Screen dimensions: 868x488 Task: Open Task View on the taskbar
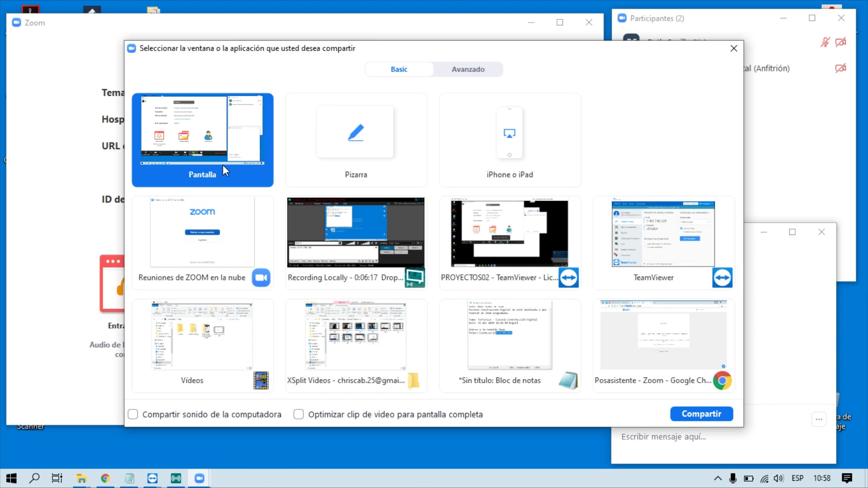(57, 478)
